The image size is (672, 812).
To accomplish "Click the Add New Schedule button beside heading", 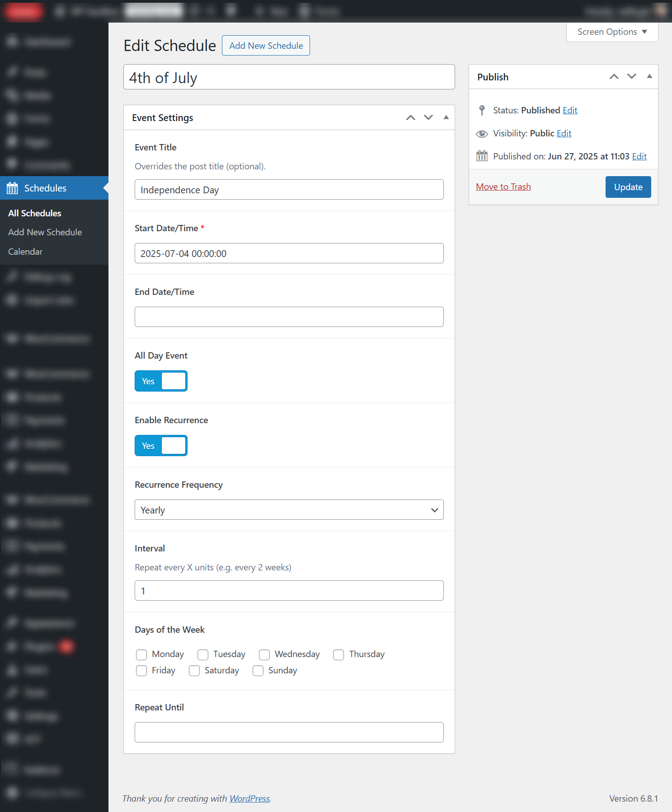I will click(266, 46).
